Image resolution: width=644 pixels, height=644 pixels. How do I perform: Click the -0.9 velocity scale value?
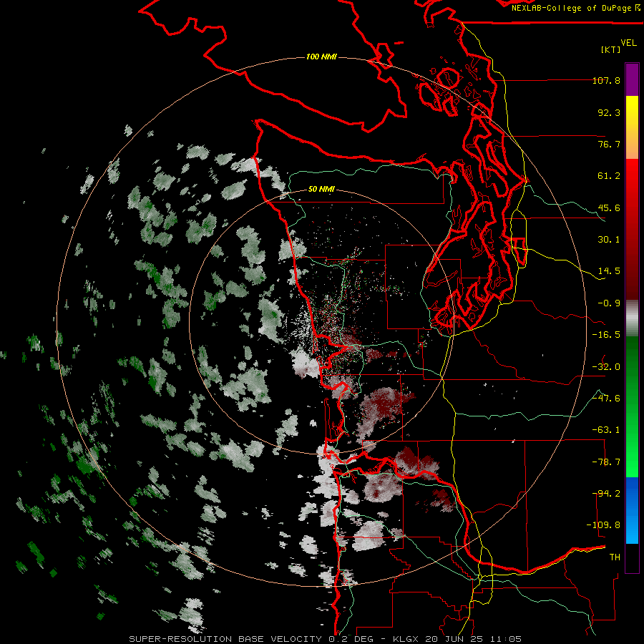[x=609, y=303]
